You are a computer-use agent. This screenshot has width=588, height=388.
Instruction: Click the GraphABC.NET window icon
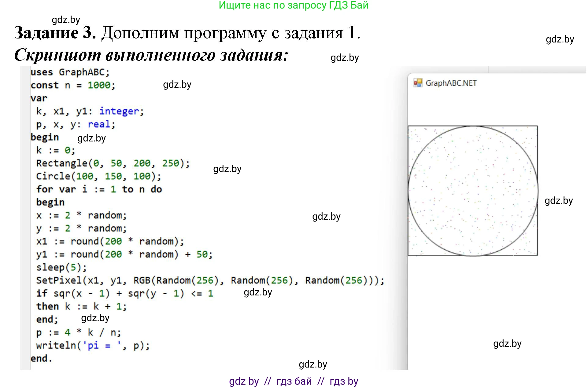(418, 83)
